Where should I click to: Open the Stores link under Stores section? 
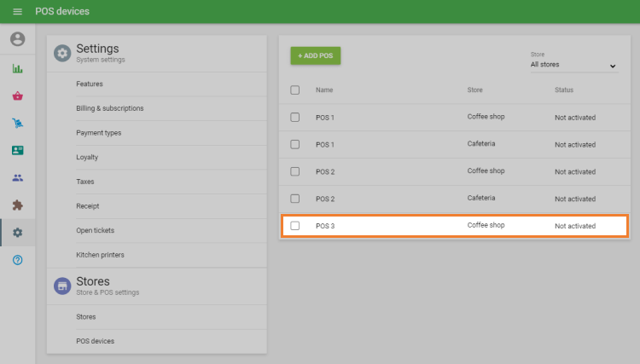[x=85, y=316]
